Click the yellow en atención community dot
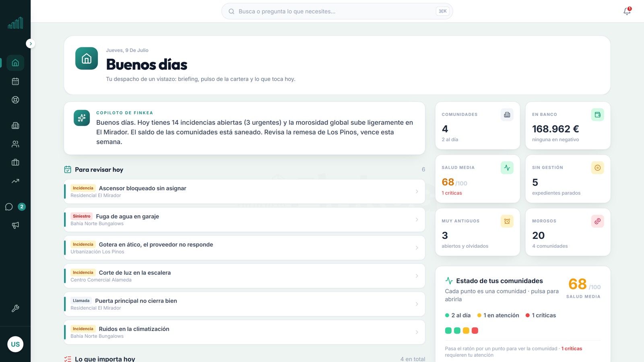Image resolution: width=644 pixels, height=362 pixels. click(466, 331)
